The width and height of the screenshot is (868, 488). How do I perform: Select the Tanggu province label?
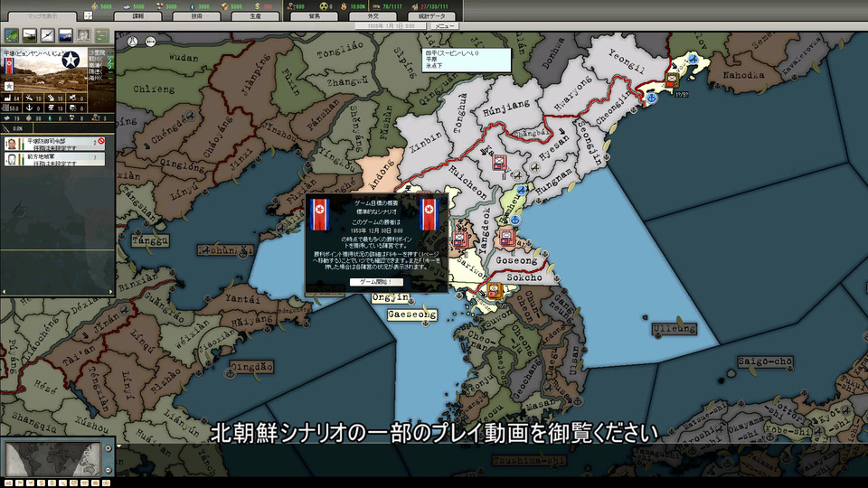coord(150,240)
